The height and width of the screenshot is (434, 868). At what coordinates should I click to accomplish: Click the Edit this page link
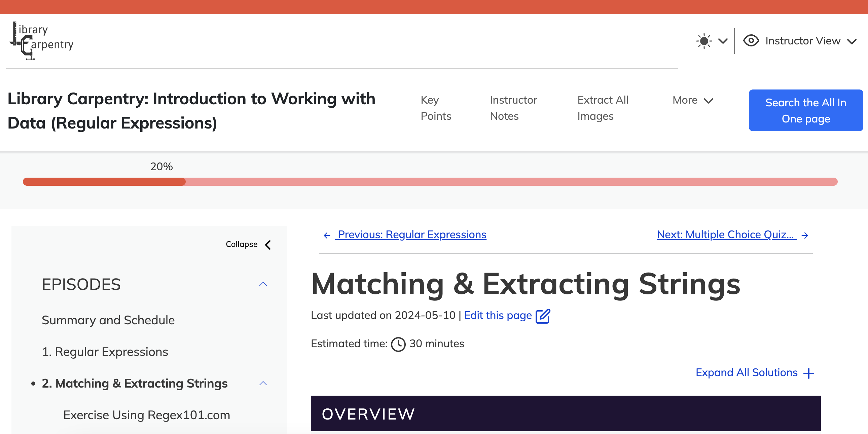point(498,315)
